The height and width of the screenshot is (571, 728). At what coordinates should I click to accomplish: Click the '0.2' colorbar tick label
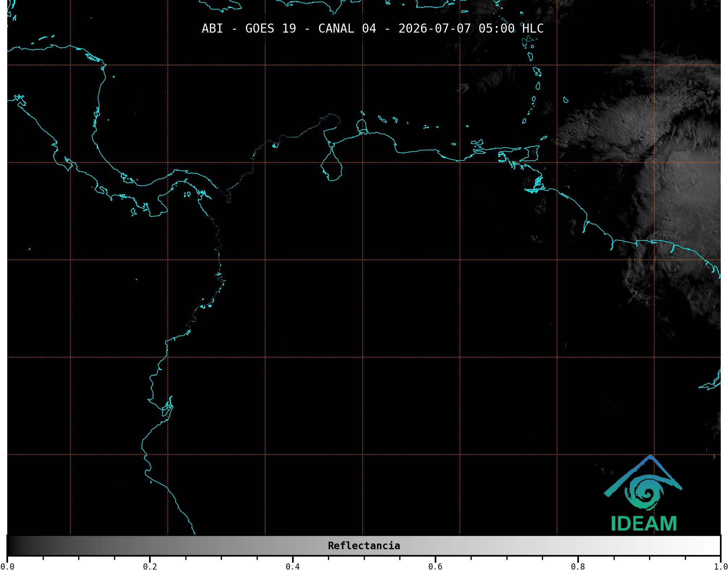150,567
